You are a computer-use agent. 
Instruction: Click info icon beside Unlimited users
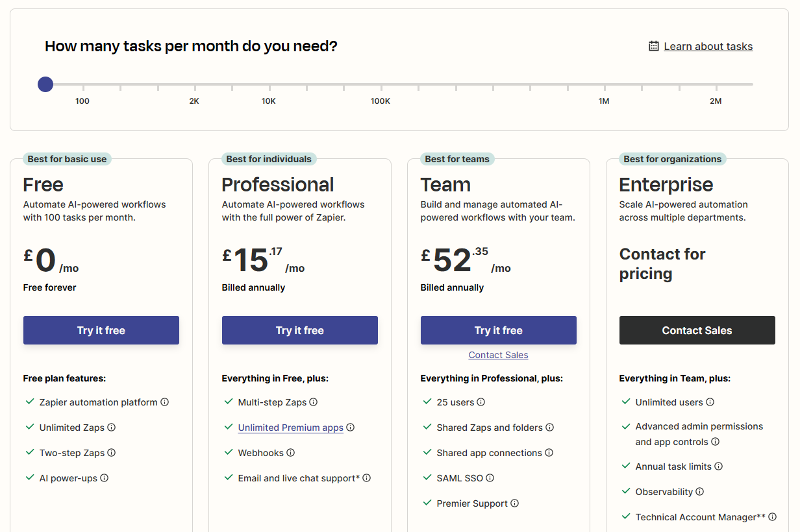pyautogui.click(x=710, y=402)
